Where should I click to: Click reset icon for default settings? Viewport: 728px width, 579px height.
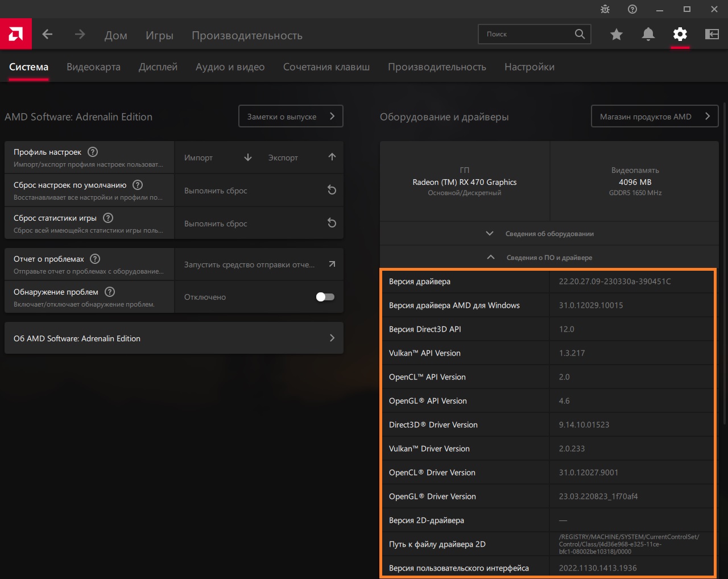coord(332,190)
